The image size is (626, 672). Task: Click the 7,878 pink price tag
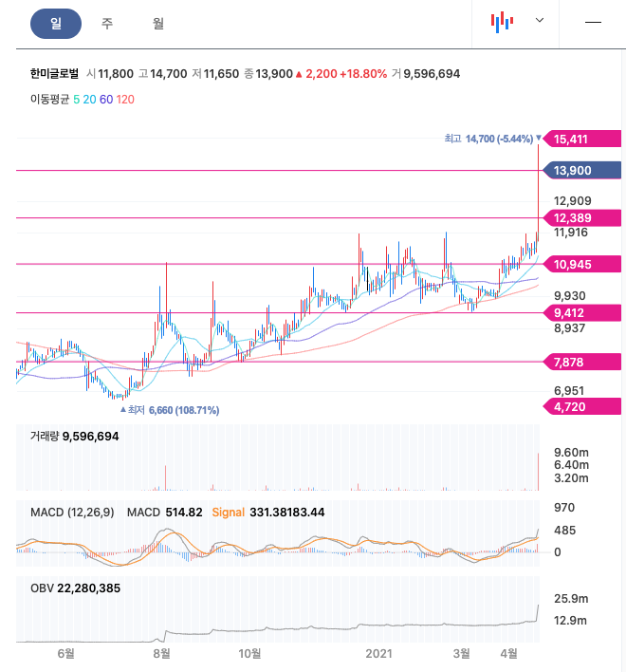click(x=582, y=363)
